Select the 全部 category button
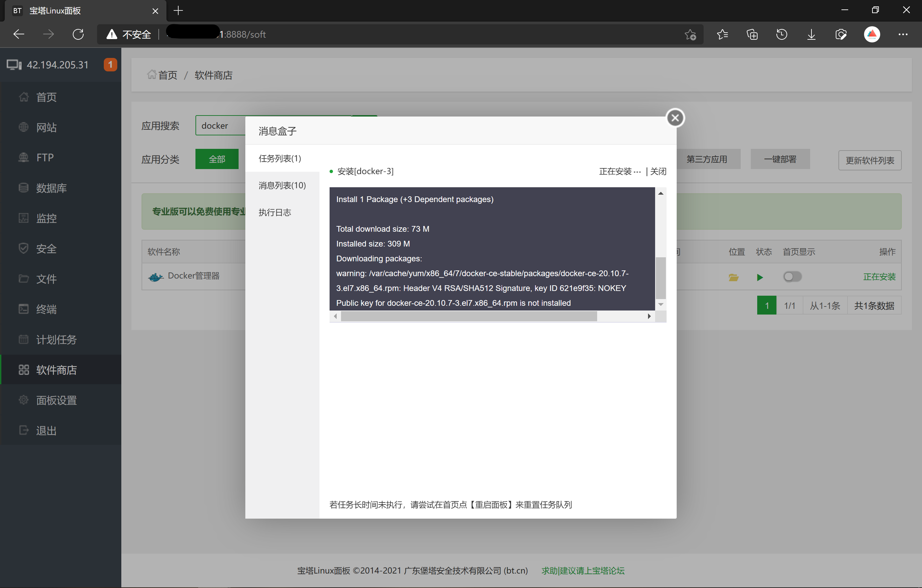Viewport: 922px width, 588px height. (217, 159)
